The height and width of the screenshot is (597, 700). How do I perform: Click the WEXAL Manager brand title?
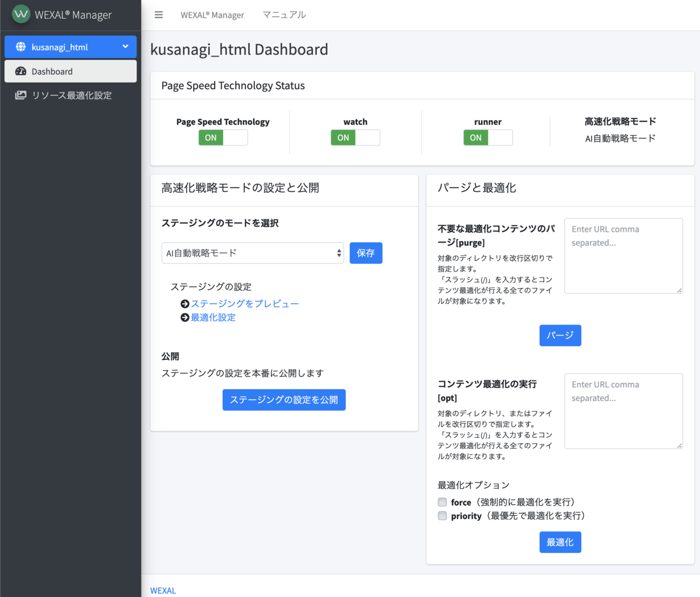click(x=73, y=15)
